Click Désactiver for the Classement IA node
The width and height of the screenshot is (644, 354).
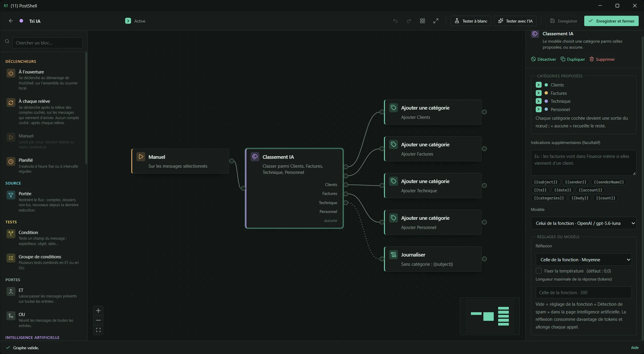pos(543,59)
